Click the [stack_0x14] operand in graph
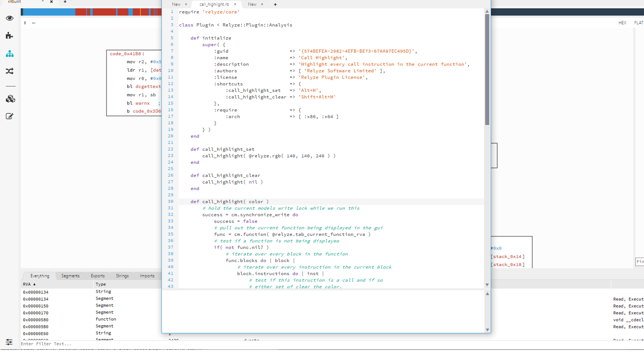 [507, 257]
